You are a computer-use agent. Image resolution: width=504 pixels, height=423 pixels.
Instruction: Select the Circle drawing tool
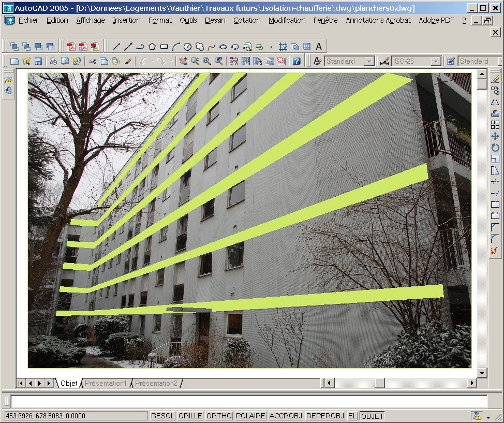pos(188,47)
